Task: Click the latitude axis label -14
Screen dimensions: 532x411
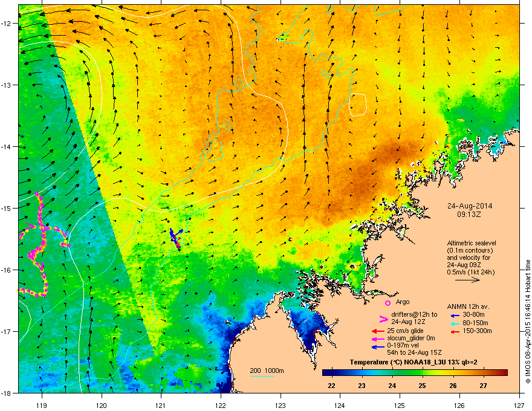Action: coord(6,147)
